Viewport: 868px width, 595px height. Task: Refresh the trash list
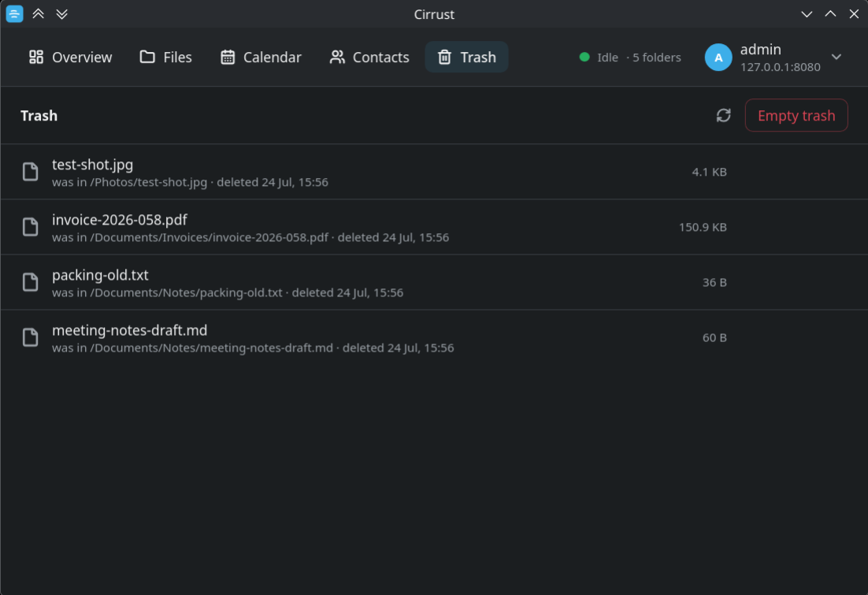724,115
